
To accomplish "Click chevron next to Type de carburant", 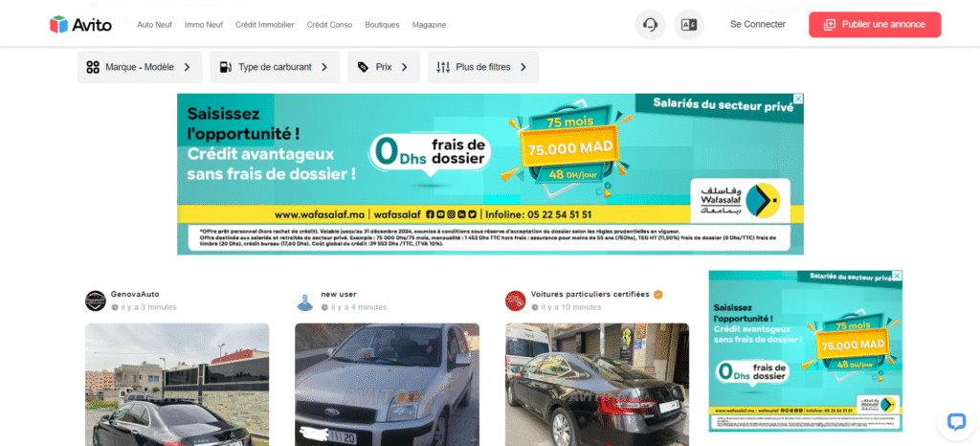I will (324, 67).
